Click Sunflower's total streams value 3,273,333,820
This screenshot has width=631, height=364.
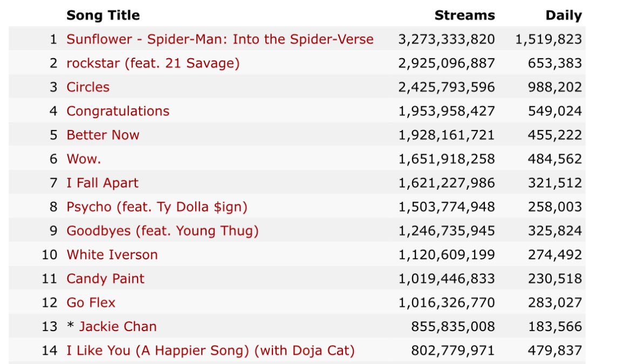pos(447,39)
